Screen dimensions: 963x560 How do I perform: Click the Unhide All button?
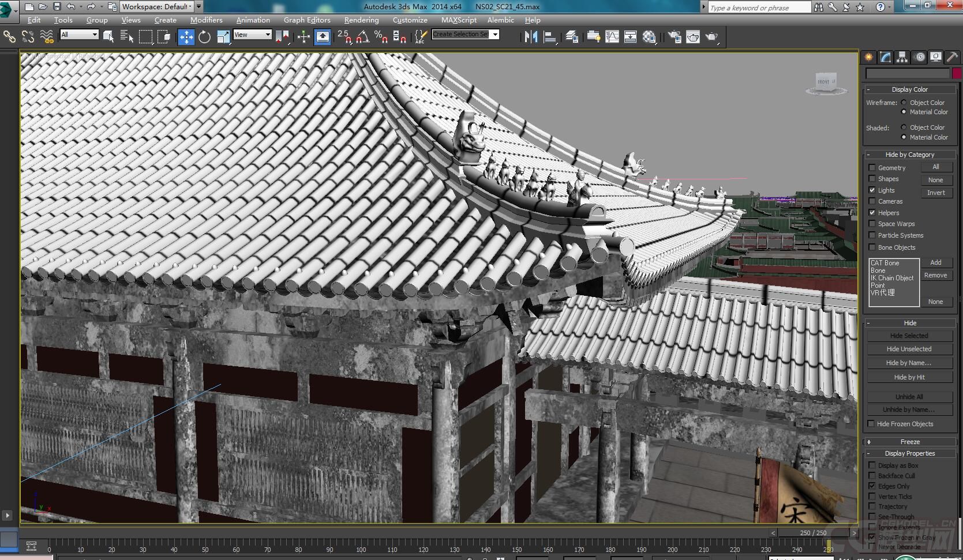(909, 397)
